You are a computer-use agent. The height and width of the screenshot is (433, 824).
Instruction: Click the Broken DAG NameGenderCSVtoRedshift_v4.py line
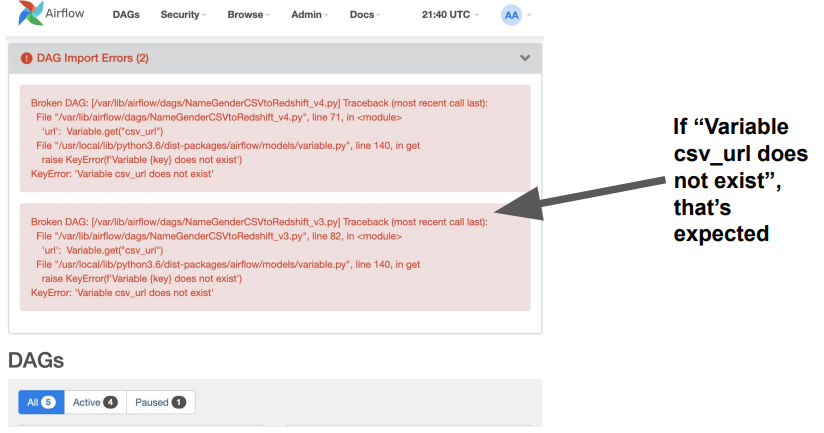tap(259, 103)
